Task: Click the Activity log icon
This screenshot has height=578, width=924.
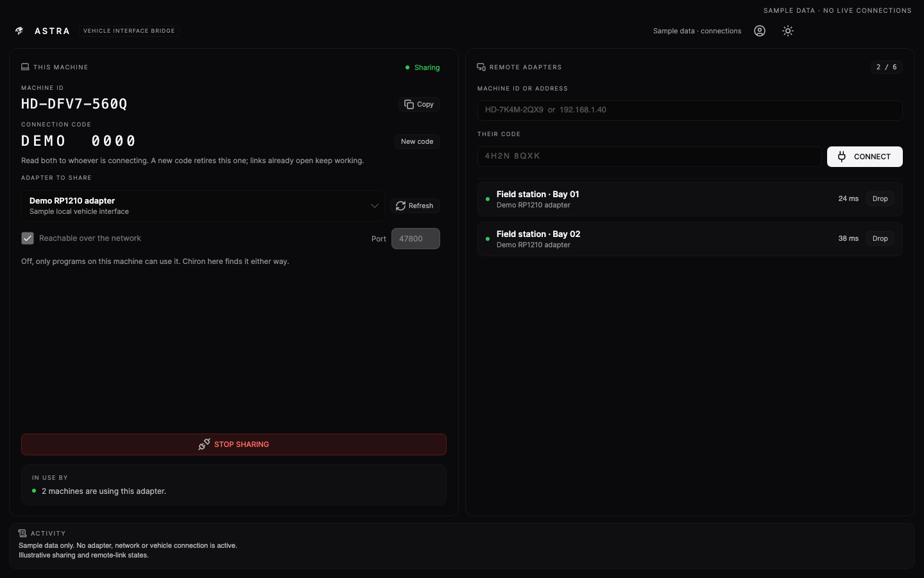Action: click(22, 533)
